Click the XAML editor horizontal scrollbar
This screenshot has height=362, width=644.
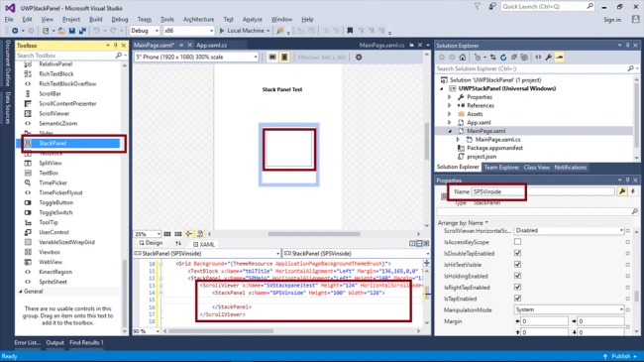coord(221,331)
